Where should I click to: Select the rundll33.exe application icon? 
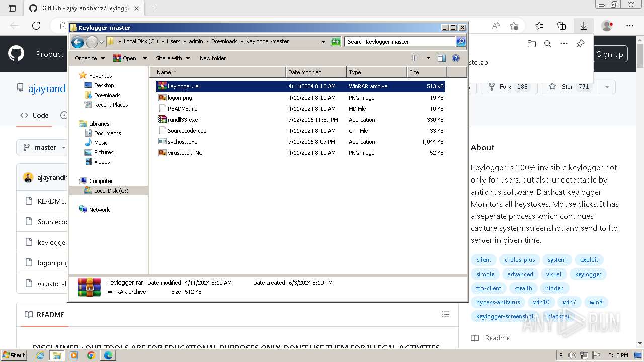(162, 120)
